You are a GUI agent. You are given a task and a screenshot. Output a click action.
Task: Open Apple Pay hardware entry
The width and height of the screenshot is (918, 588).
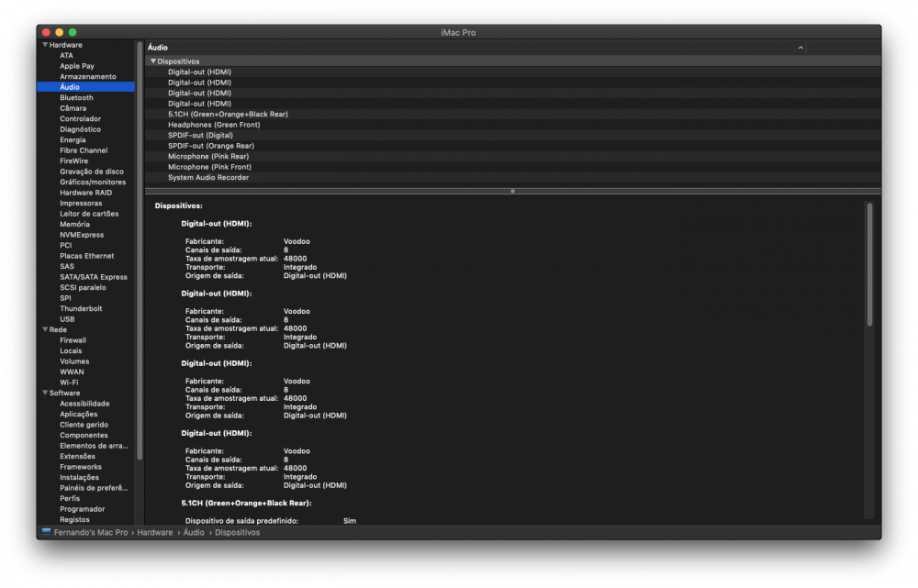(x=77, y=66)
